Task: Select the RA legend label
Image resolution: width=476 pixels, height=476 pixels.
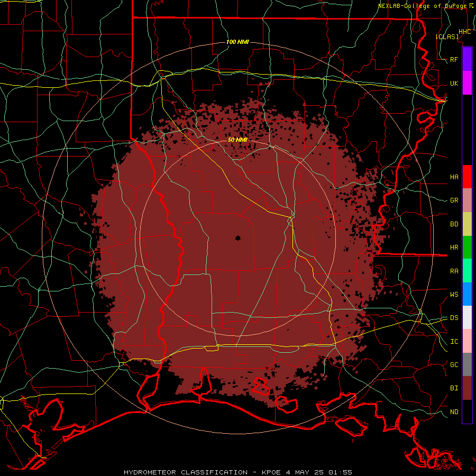Action: tap(454, 271)
